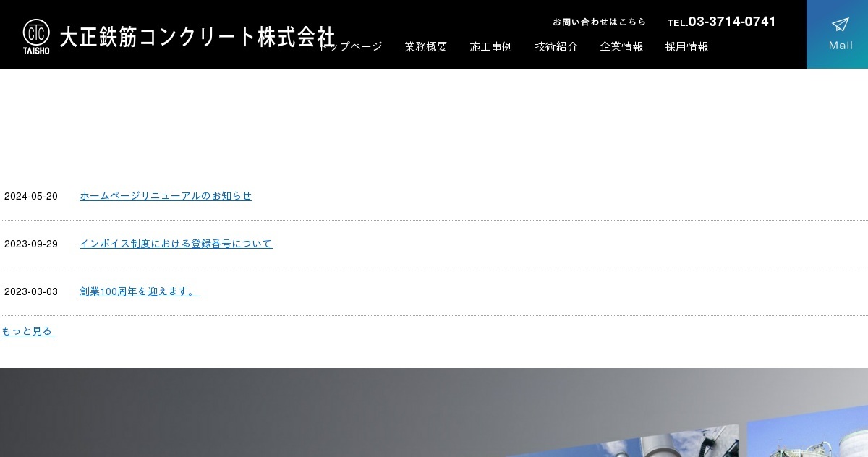Viewport: 868px width, 457px height.
Task: Click the お問い合わせはこちら text
Action: [x=599, y=22]
